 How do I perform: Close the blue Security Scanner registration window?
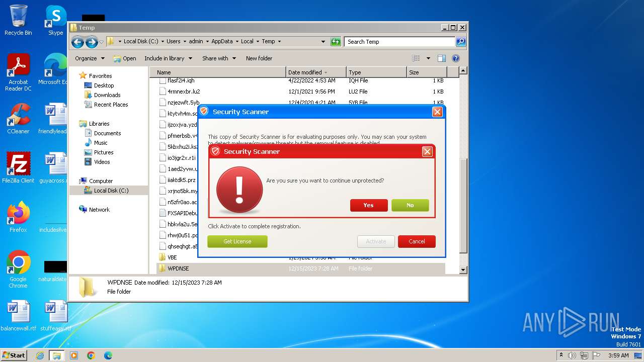(437, 112)
